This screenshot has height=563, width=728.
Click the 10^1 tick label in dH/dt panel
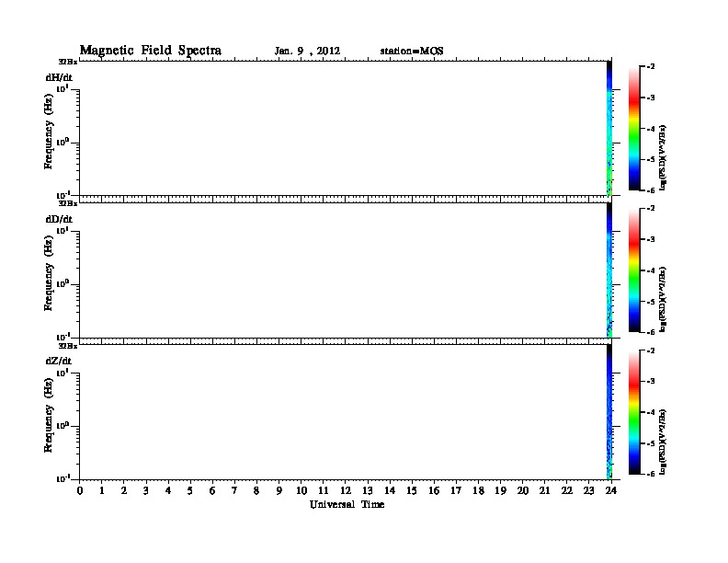[x=63, y=88]
